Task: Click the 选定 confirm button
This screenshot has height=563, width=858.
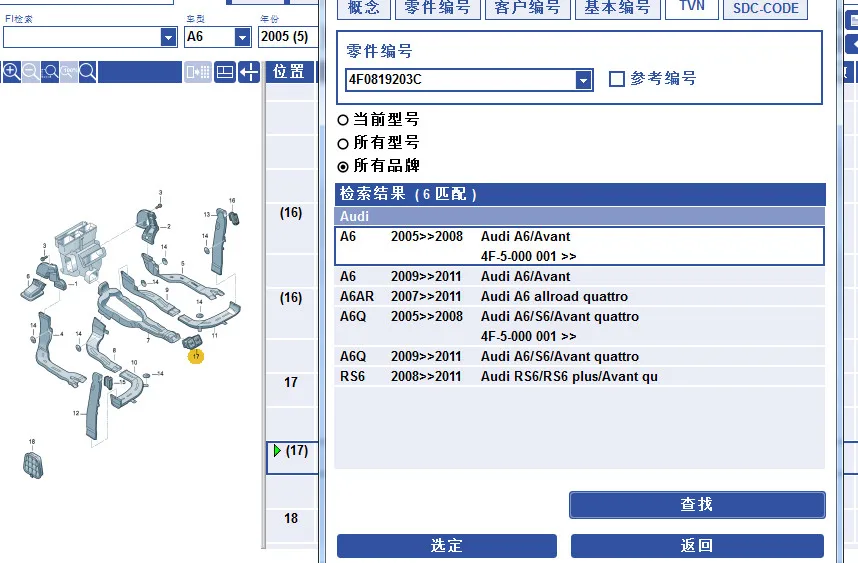Action: (x=447, y=545)
